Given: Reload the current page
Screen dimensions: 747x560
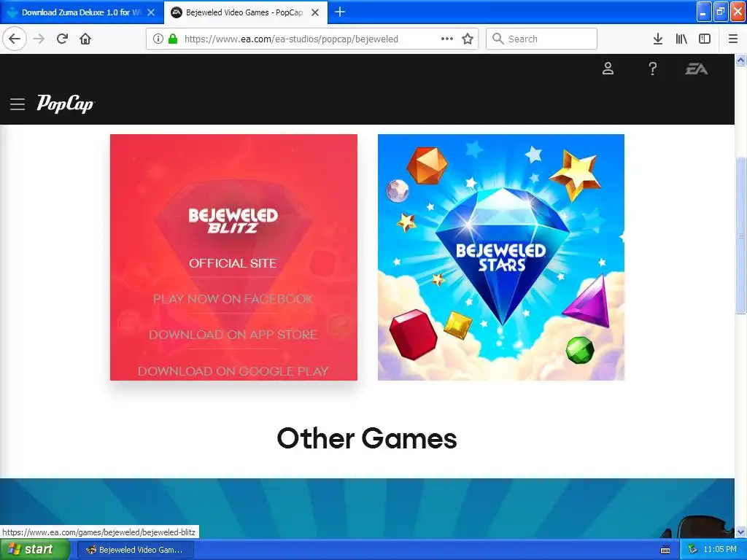Looking at the screenshot, I should pyautogui.click(x=63, y=39).
